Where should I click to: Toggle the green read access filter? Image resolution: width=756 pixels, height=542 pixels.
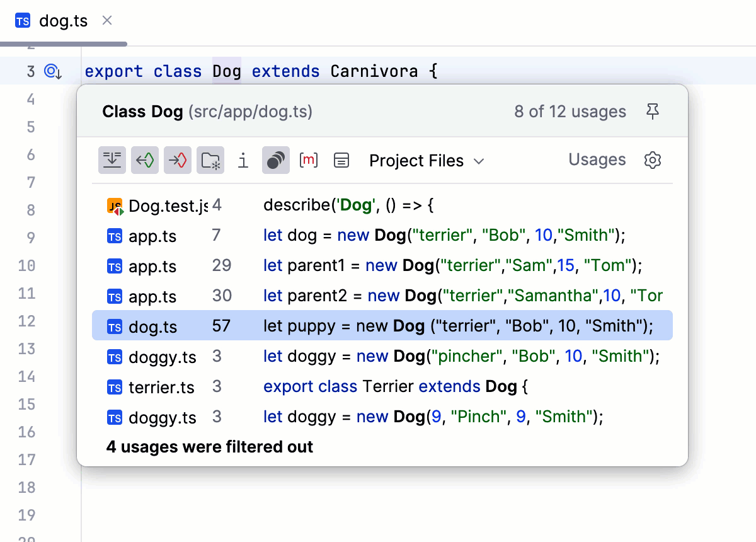pos(144,160)
